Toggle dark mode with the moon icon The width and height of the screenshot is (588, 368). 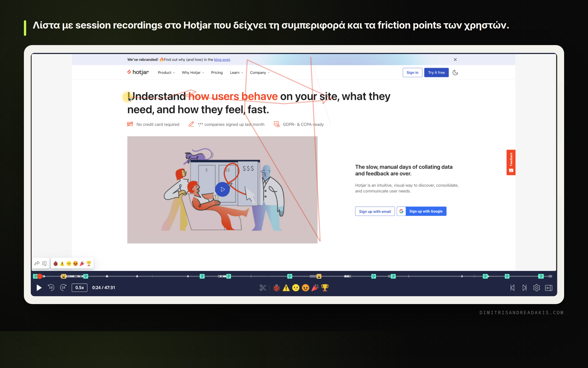455,72
